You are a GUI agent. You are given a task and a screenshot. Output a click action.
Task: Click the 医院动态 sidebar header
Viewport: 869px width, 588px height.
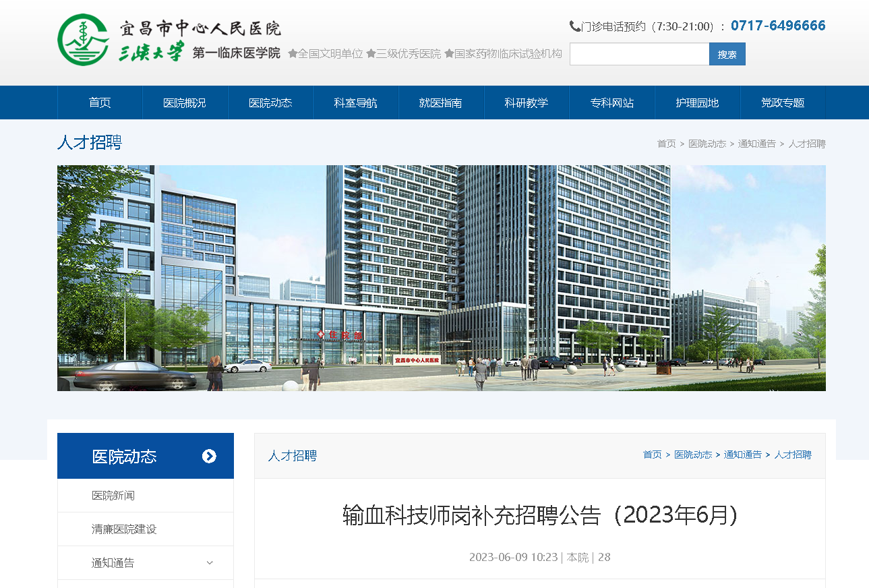click(146, 456)
